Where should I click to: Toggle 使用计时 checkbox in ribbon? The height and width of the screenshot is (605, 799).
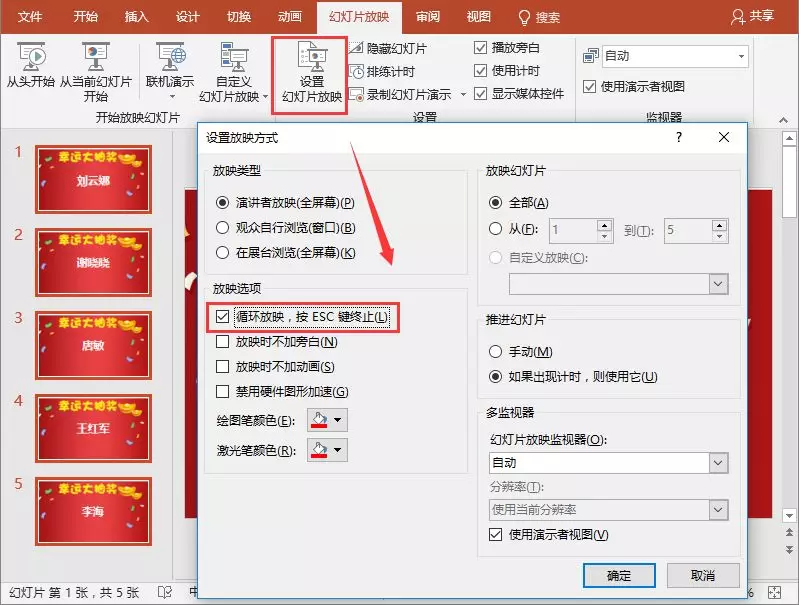click(480, 71)
